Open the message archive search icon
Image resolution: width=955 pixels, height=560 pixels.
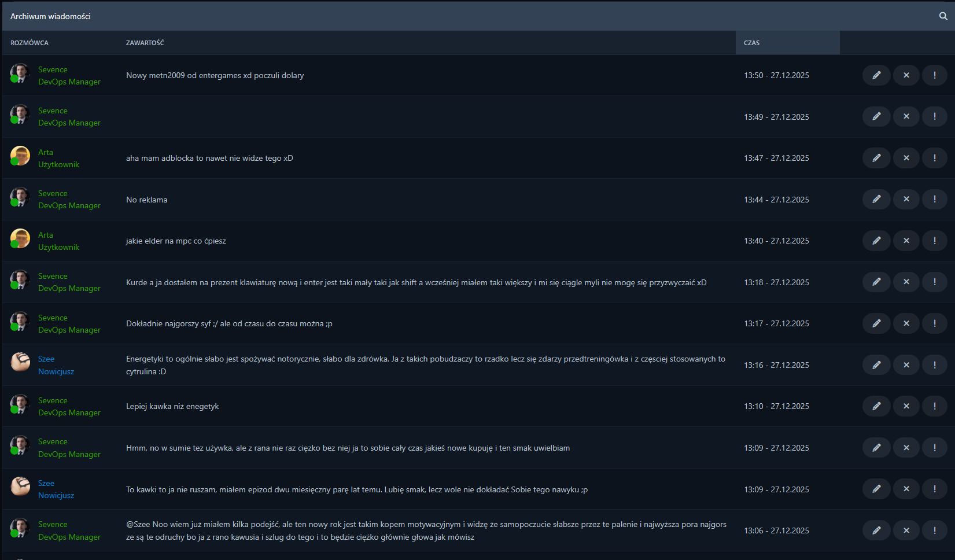(x=943, y=16)
